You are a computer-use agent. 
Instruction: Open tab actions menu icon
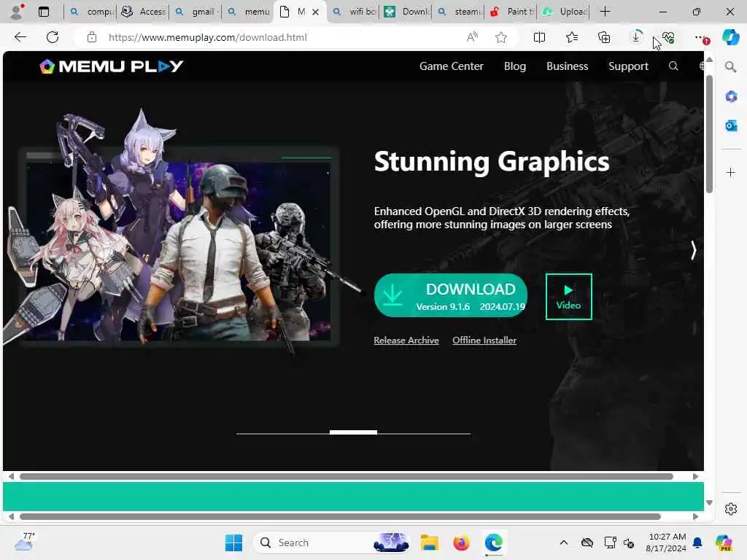point(44,12)
